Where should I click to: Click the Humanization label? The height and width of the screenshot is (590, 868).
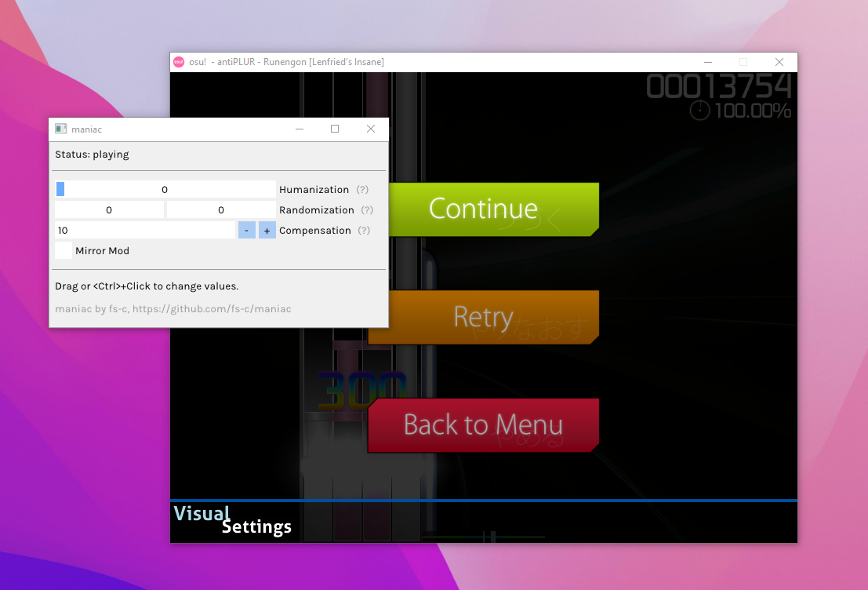pyautogui.click(x=314, y=189)
